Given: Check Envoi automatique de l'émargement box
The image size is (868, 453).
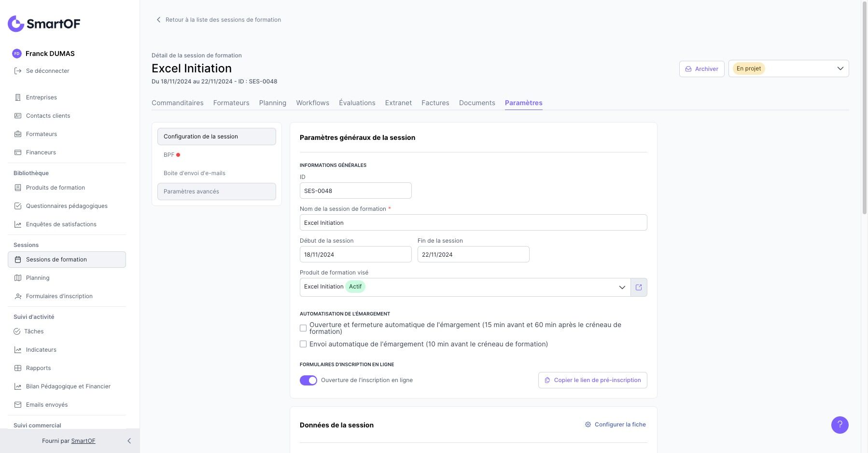Looking at the screenshot, I should click(x=303, y=344).
